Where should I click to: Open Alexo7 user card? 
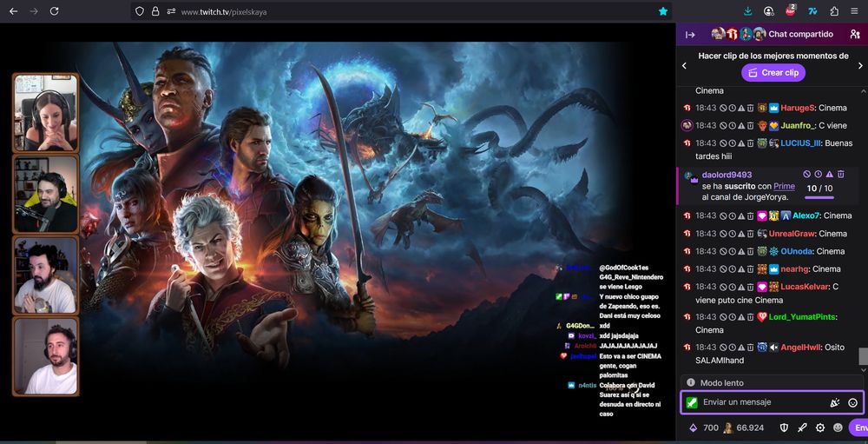pyautogui.click(x=806, y=215)
